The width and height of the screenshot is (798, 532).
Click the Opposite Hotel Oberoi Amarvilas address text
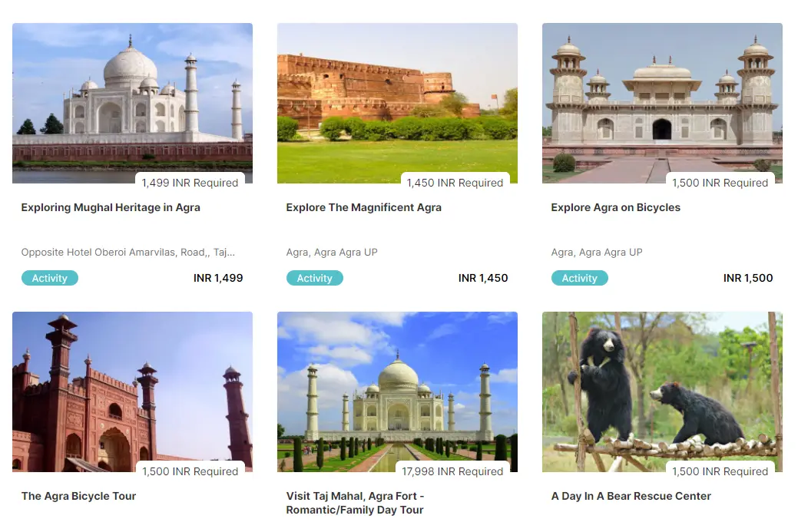click(x=127, y=253)
